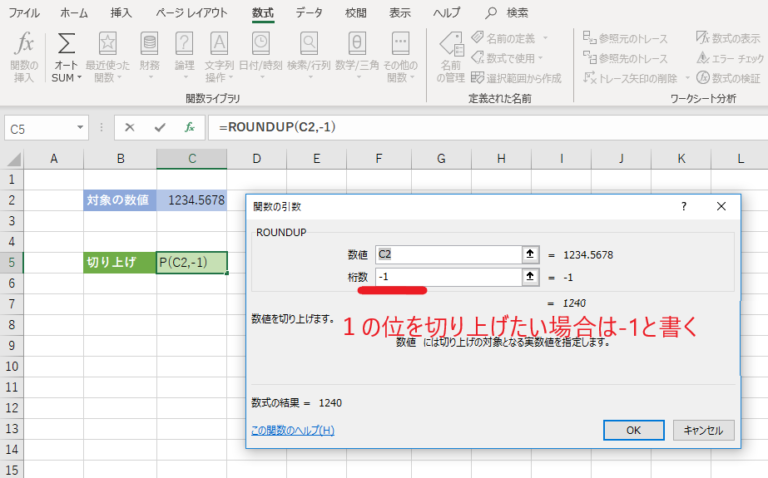Image resolution: width=768 pixels, height=478 pixels.
Task: Switch to the データ ribbon tab
Action: click(309, 13)
